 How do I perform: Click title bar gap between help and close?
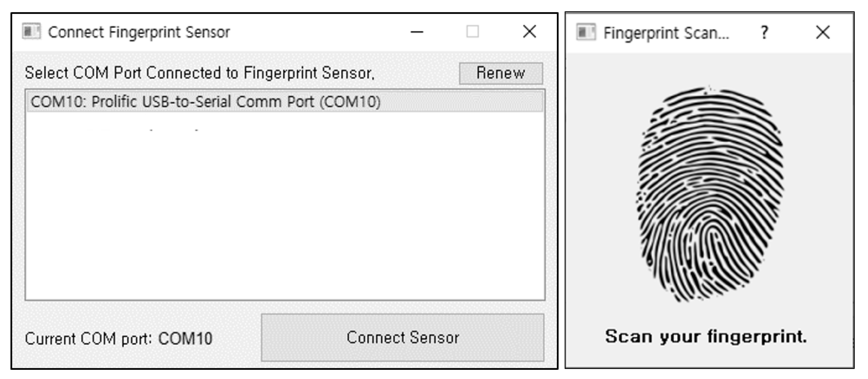pos(794,33)
